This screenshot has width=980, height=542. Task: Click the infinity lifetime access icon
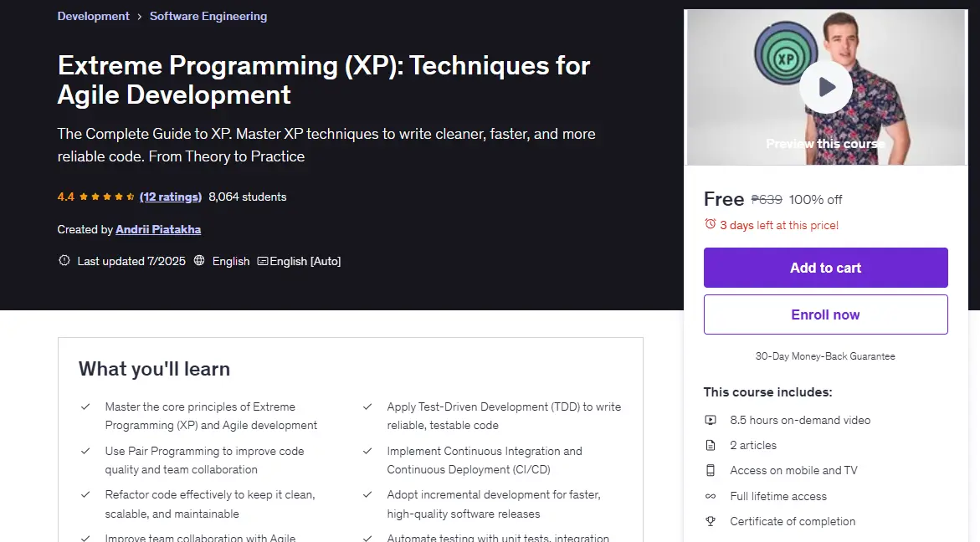click(x=711, y=497)
